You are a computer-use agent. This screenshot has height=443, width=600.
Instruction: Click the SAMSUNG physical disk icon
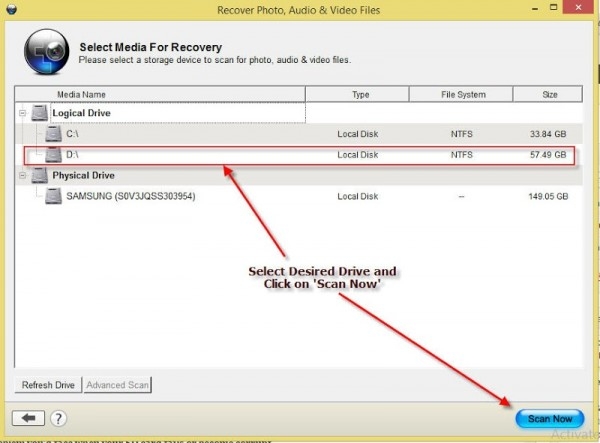pos(53,196)
